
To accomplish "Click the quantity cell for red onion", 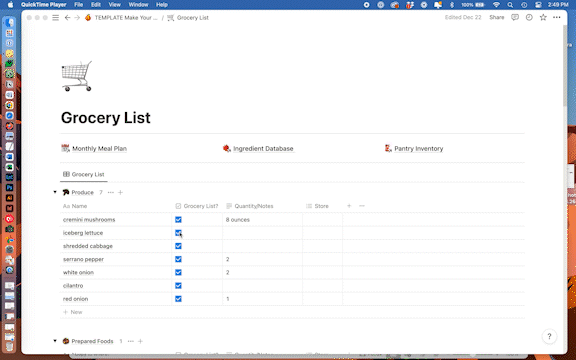I will pos(262,299).
